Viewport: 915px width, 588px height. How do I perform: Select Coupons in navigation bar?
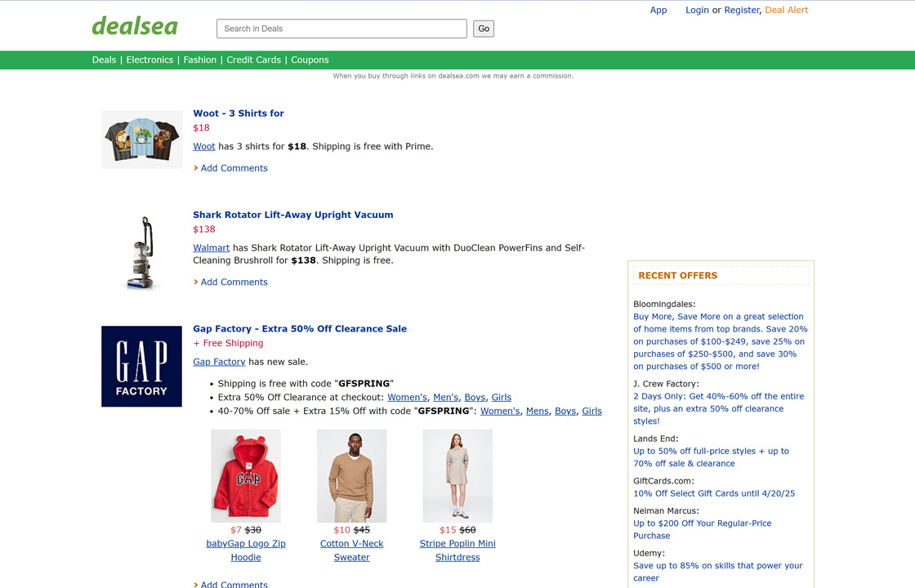point(310,60)
